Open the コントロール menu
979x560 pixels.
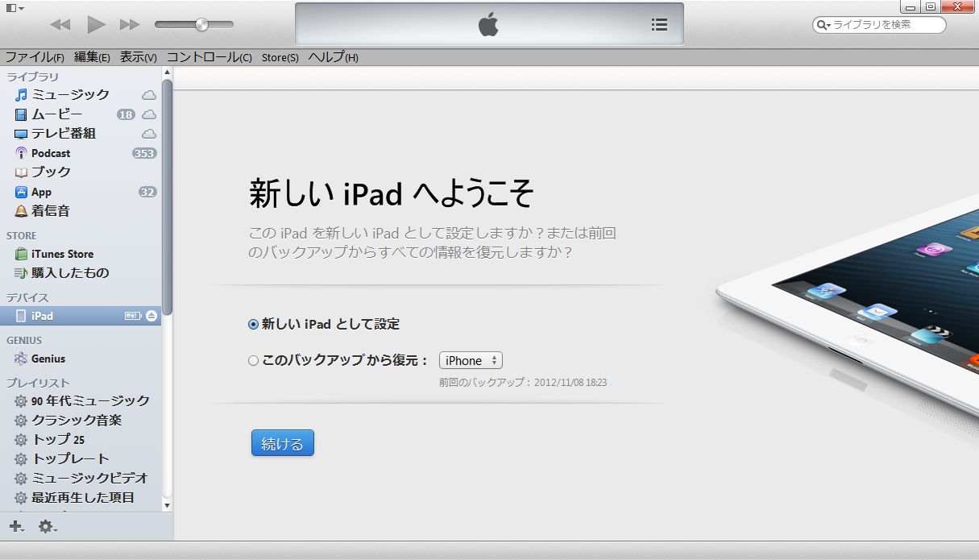209,57
